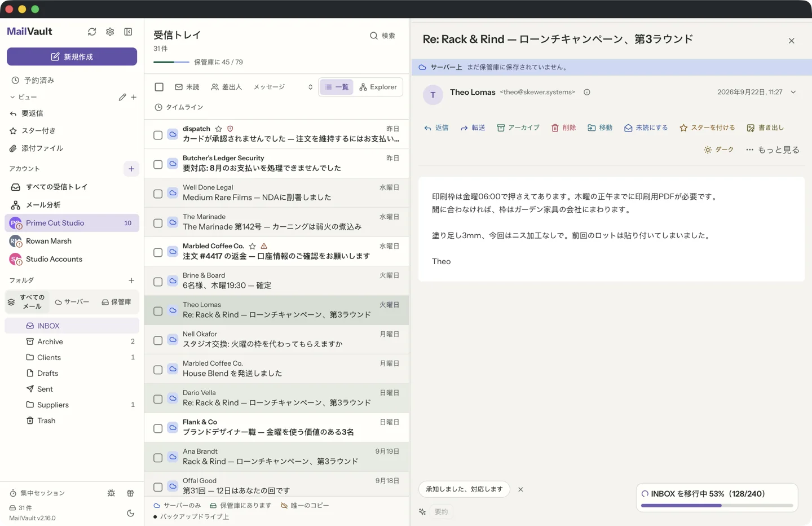Switch the reading pane to ダーク mode
The height and width of the screenshot is (526, 812).
tap(719, 150)
